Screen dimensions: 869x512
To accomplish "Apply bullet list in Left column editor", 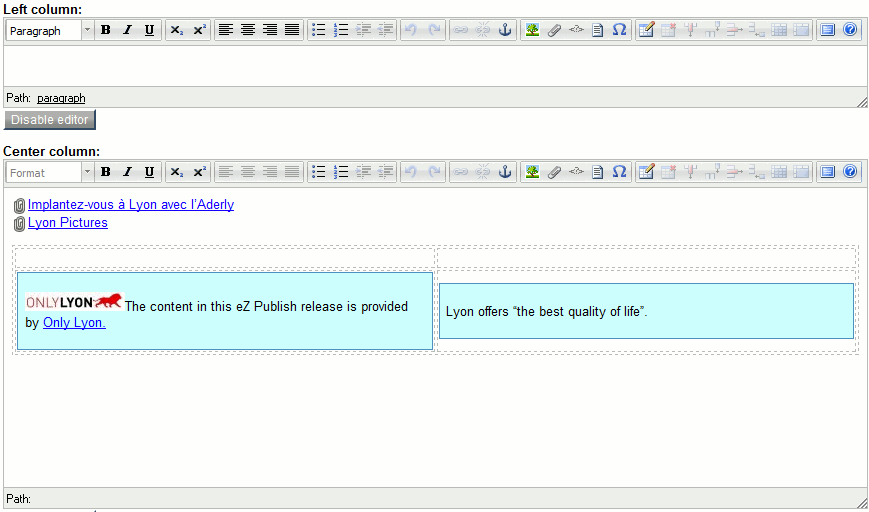I will tap(319, 30).
